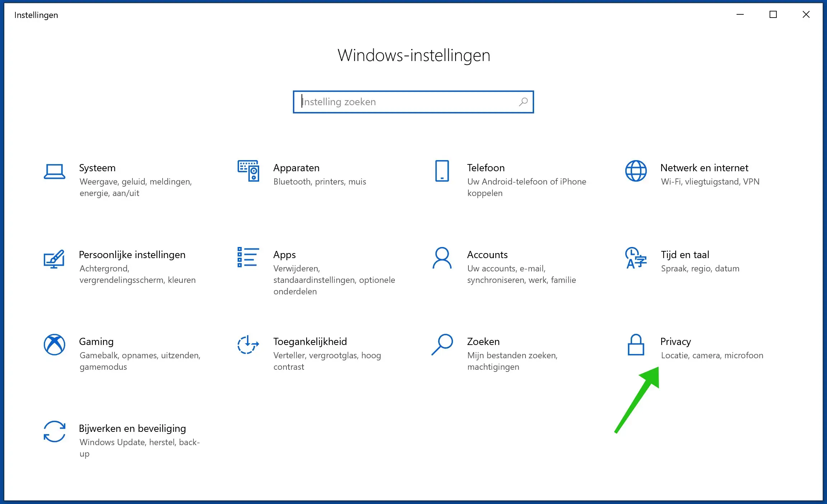Viewport: 827px width, 504px height.
Task: Open the Apparaten category title
Action: pyautogui.click(x=296, y=168)
